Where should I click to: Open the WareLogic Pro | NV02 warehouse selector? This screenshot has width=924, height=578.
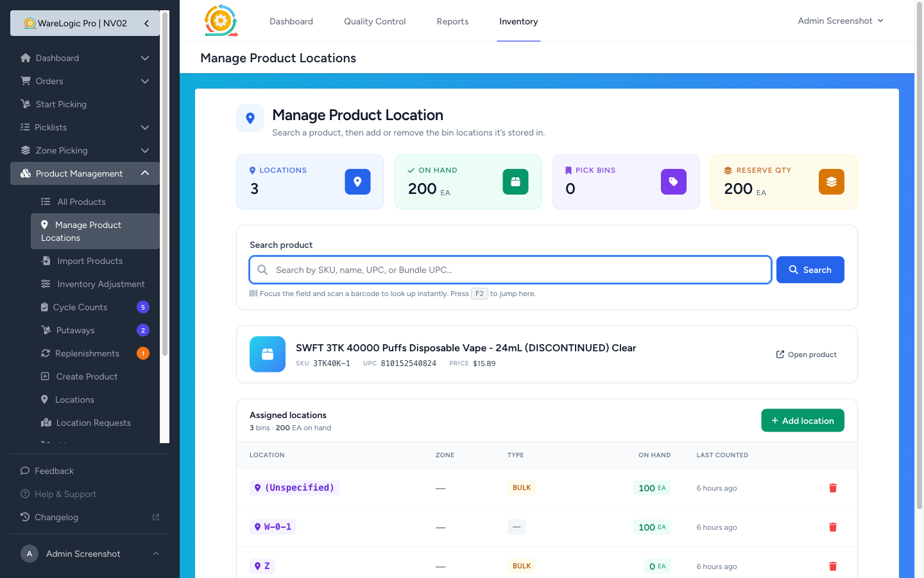click(85, 23)
